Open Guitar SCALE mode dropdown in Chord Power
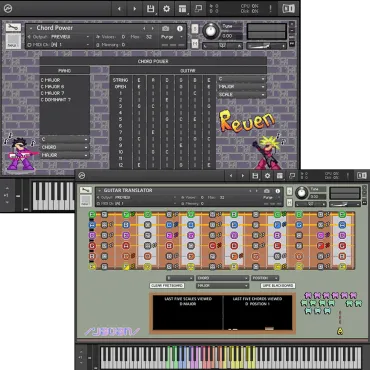The height and width of the screenshot is (370, 370). click(241, 95)
